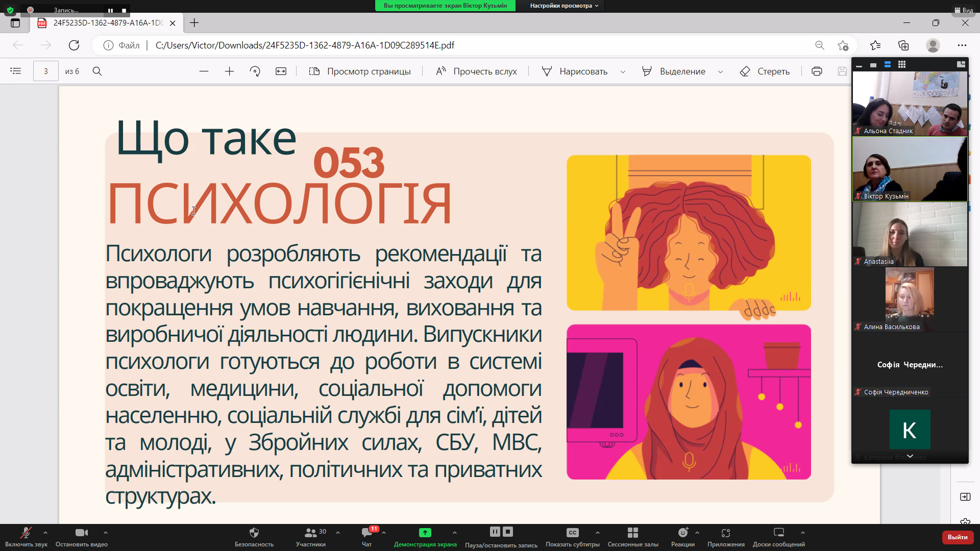Click the Прочесть вслух button

point(476,71)
